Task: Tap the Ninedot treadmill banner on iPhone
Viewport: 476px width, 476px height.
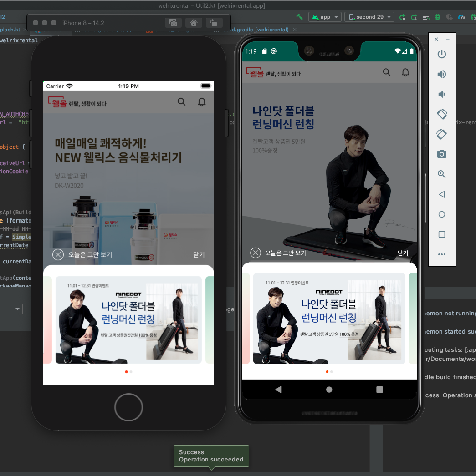Action: pos(128,320)
